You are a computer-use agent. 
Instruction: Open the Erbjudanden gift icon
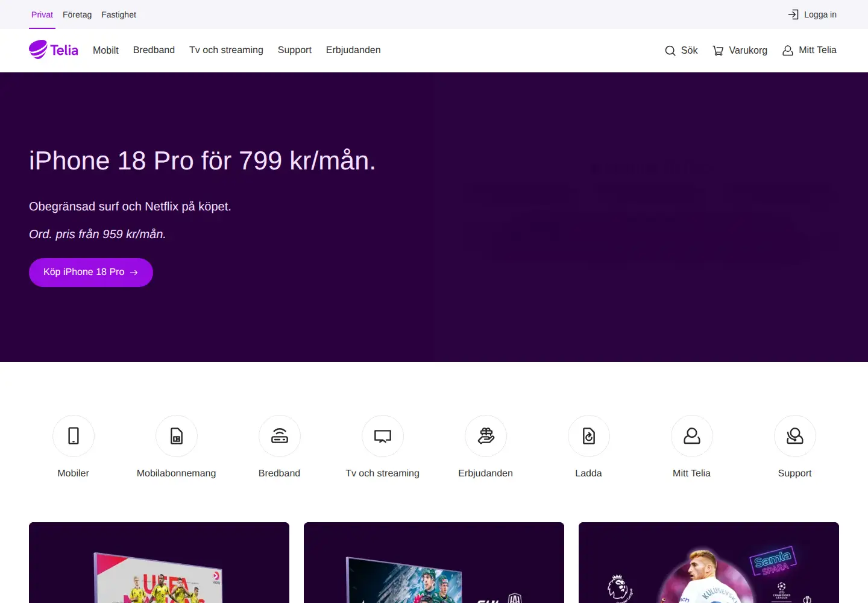click(x=486, y=436)
